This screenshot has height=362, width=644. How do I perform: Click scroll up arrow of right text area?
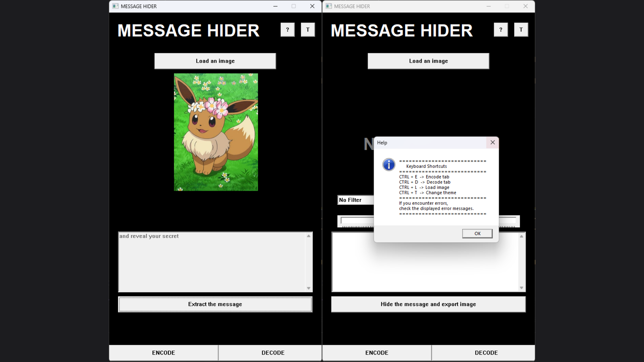pyautogui.click(x=522, y=236)
